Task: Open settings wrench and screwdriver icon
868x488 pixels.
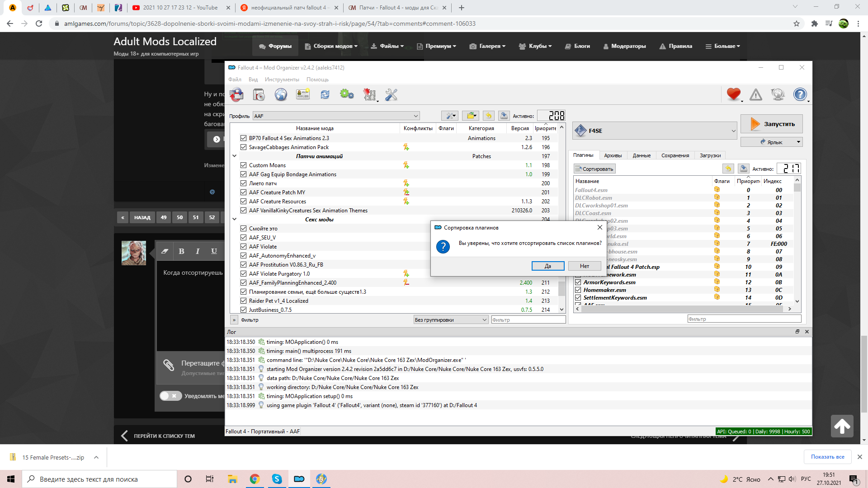Action: click(x=391, y=95)
